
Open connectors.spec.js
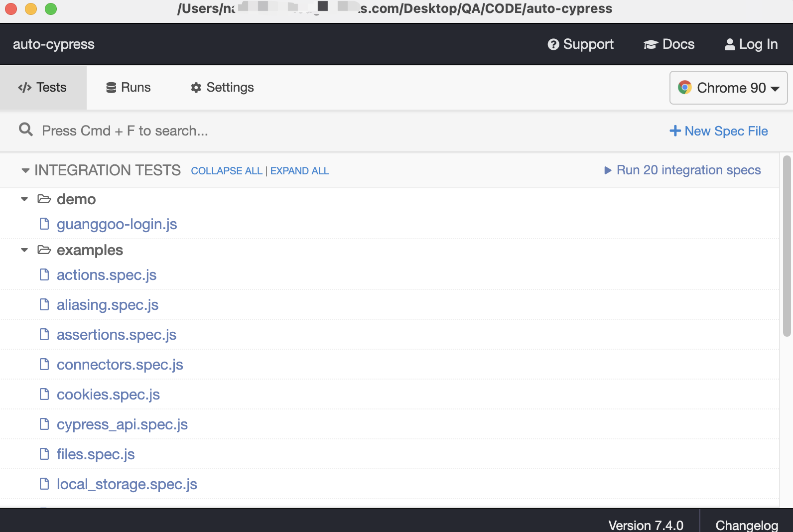point(120,365)
